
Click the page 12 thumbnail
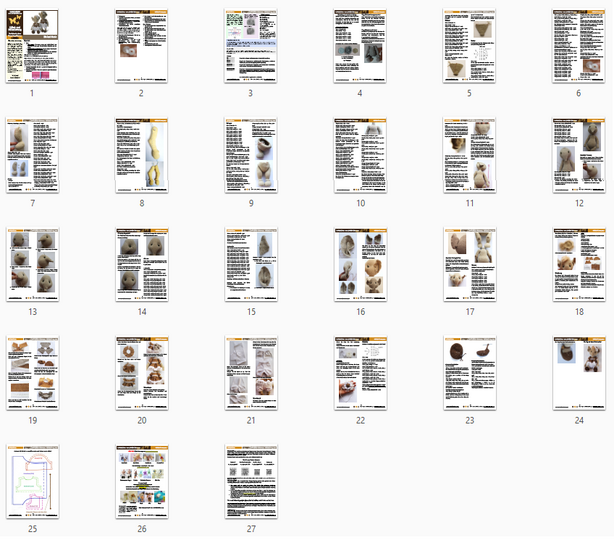[x=578, y=154]
